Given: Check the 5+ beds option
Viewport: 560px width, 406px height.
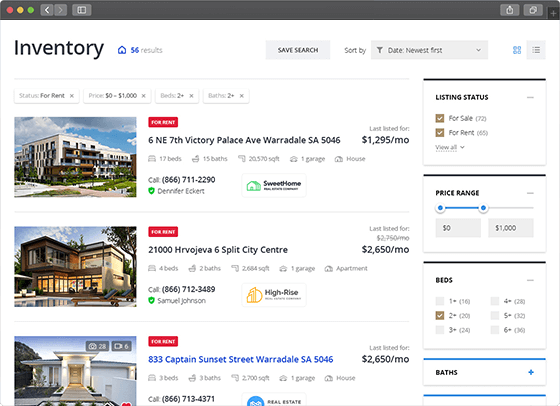Looking at the screenshot, I should [x=495, y=316].
